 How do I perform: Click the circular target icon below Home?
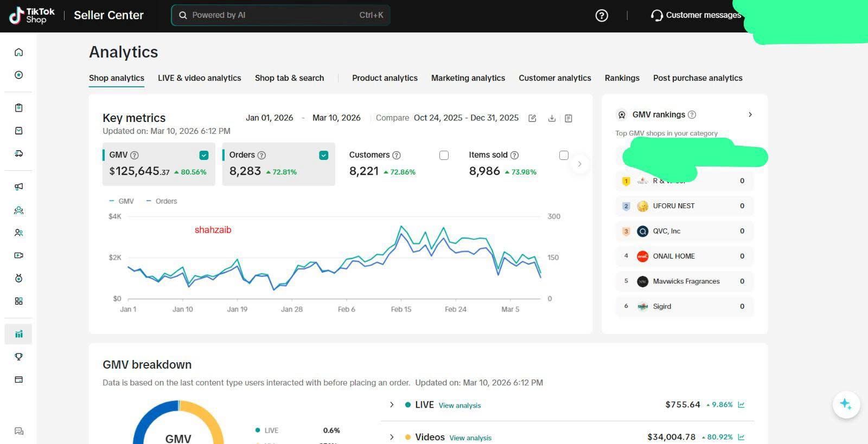click(x=18, y=75)
